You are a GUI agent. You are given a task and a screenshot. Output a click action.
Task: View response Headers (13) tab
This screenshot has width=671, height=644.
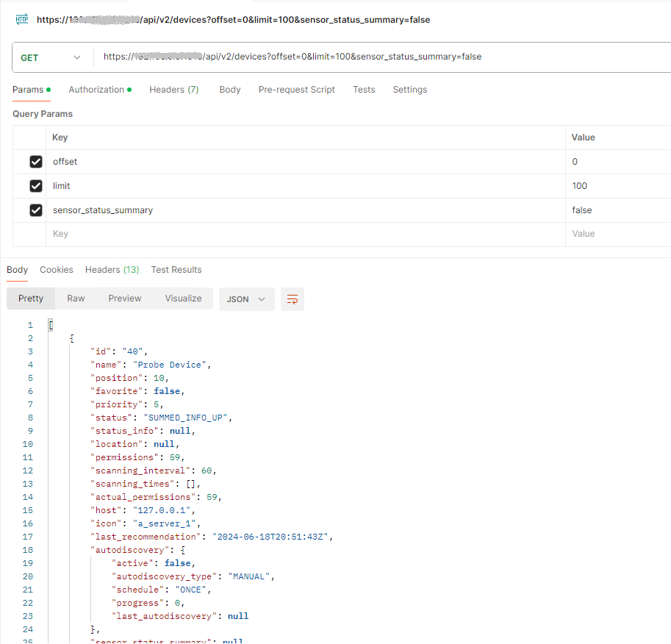tap(112, 270)
